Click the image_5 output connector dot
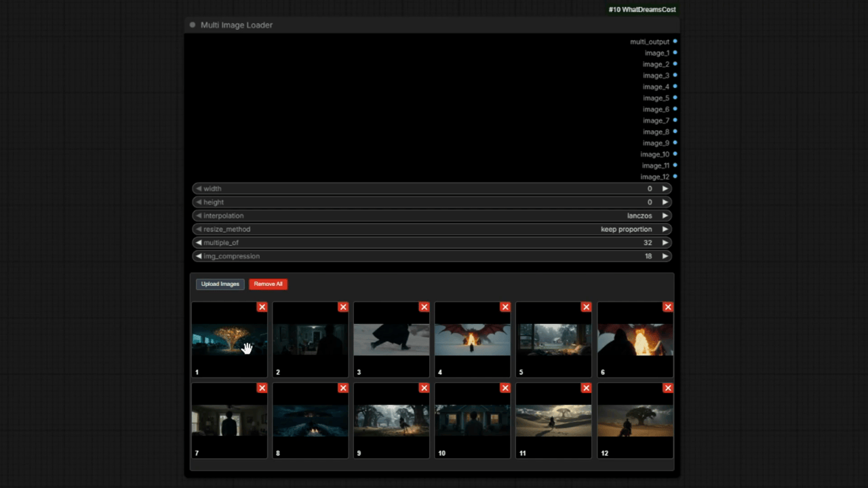This screenshot has height=488, width=868. click(x=675, y=98)
